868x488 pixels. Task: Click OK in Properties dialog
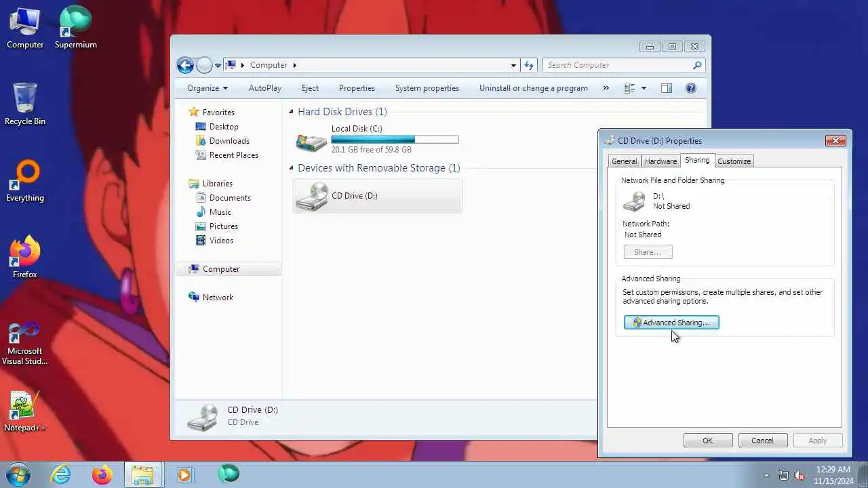pos(708,441)
